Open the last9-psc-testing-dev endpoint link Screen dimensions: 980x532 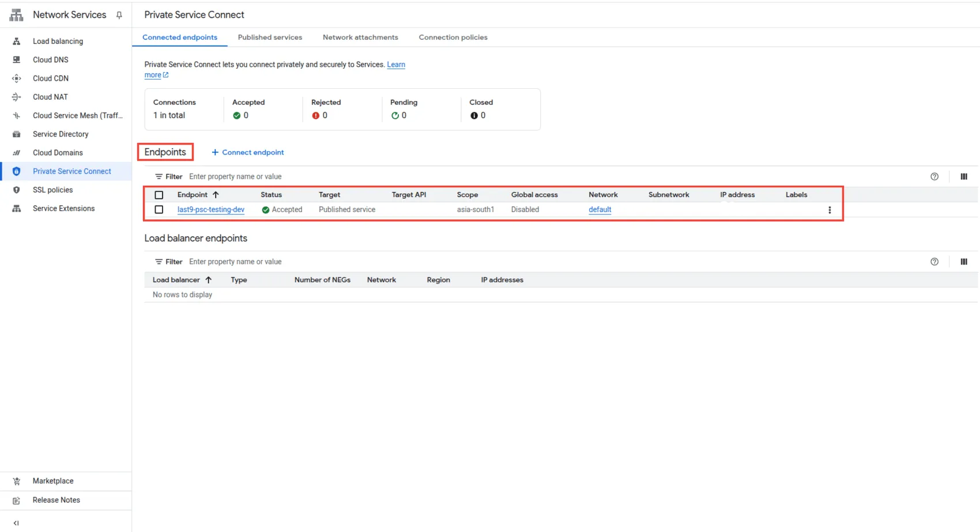click(x=211, y=210)
